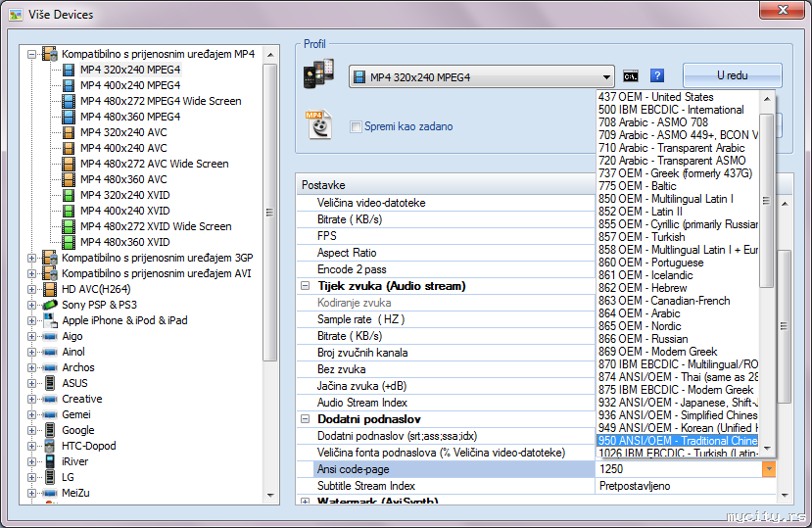Select MP4 480x360 MPEG4 in the tree

coord(130,117)
